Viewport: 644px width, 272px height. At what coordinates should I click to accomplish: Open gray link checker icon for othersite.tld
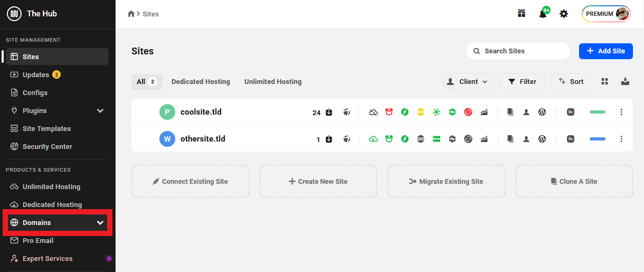click(468, 139)
